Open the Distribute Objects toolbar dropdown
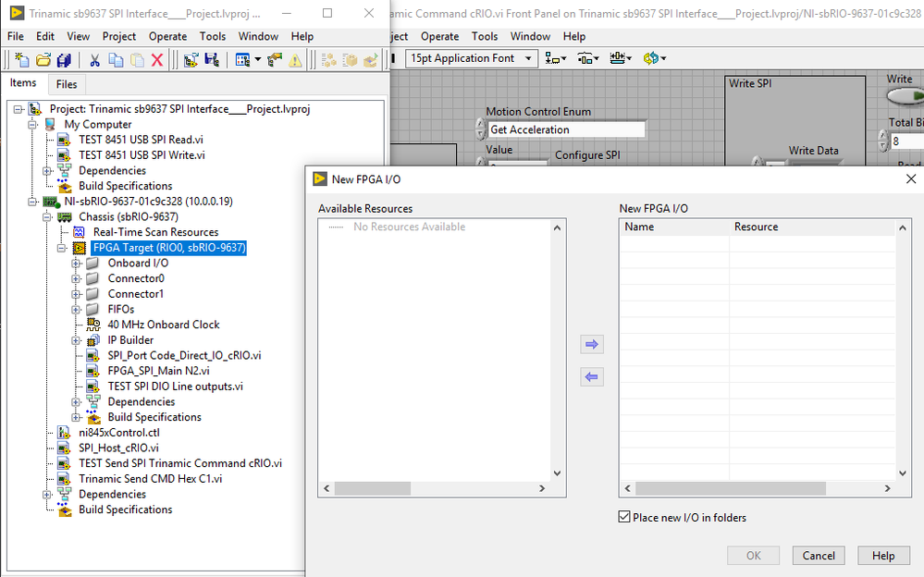The height and width of the screenshot is (577, 924). [x=588, y=57]
